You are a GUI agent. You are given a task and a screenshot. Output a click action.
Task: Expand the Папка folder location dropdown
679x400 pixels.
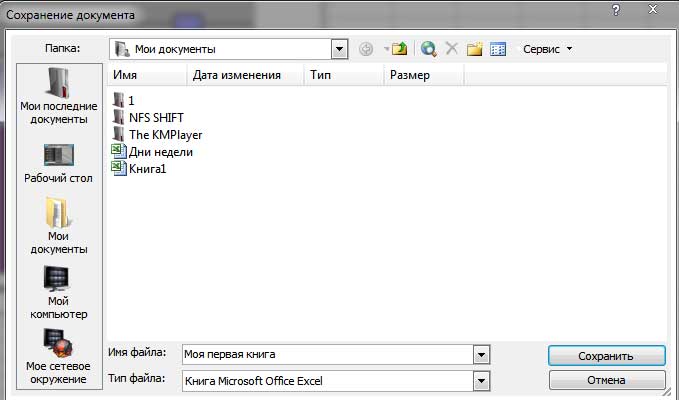tap(340, 48)
